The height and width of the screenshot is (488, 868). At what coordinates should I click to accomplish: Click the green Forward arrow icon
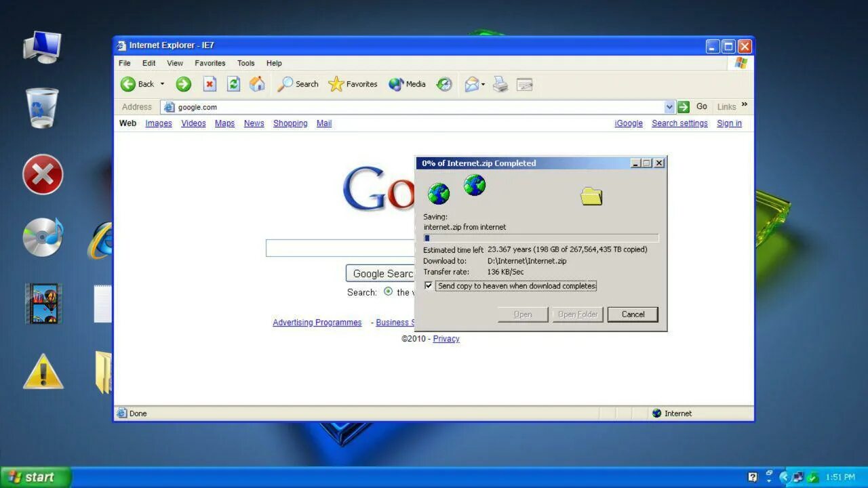coord(183,84)
